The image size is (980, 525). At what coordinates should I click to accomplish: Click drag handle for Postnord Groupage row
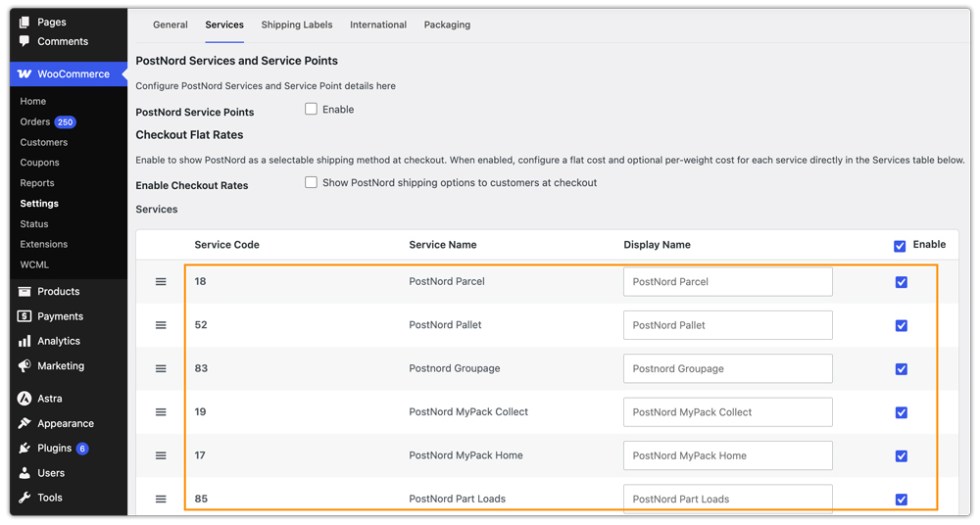point(161,369)
